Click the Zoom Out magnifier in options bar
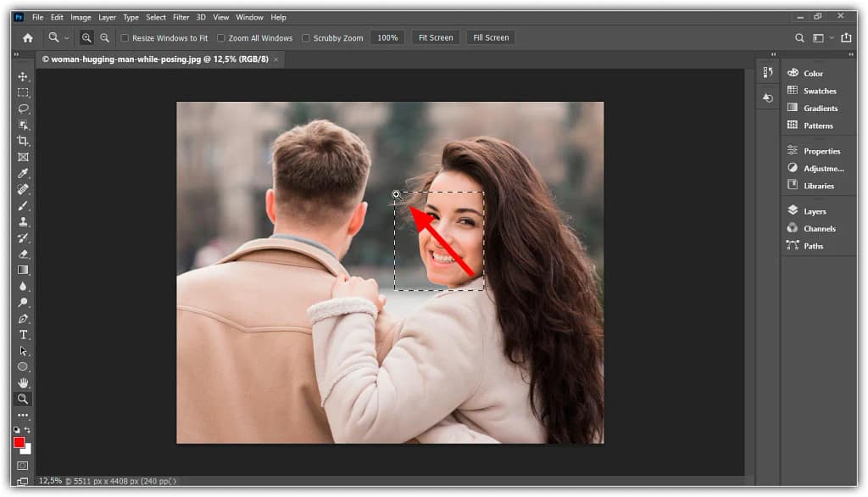Image resolution: width=868 pixels, height=497 pixels. 104,38
